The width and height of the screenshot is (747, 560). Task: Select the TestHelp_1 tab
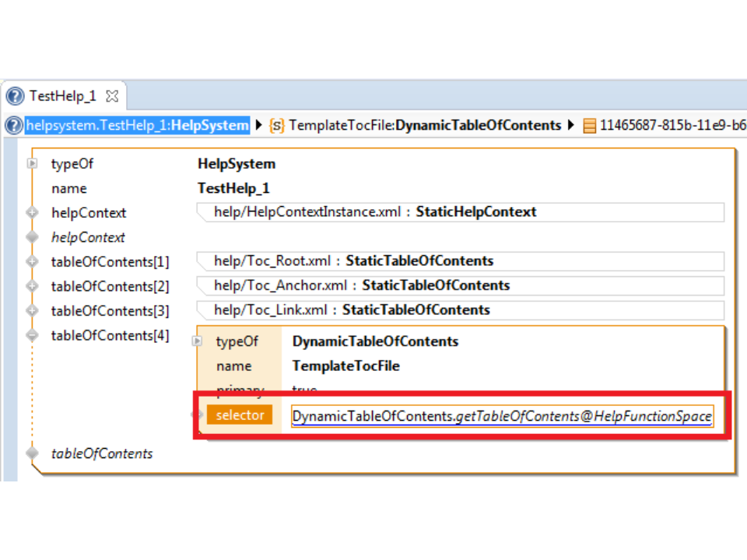click(x=62, y=96)
